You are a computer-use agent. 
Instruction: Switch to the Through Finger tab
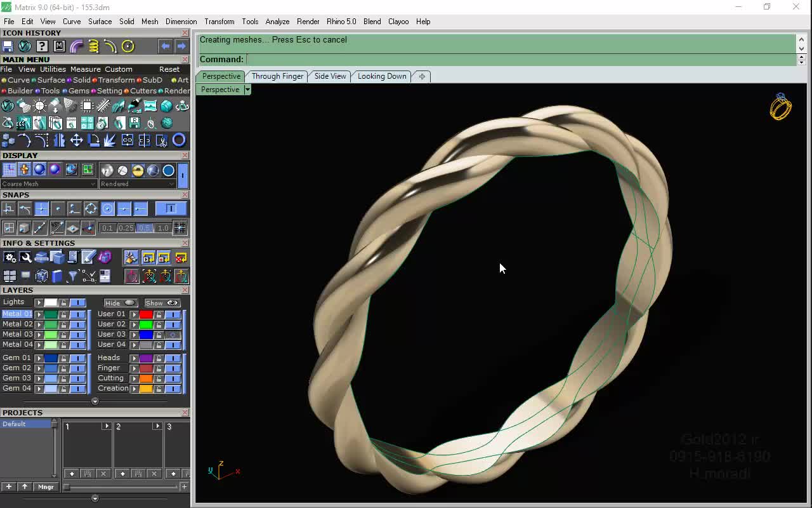coord(277,76)
